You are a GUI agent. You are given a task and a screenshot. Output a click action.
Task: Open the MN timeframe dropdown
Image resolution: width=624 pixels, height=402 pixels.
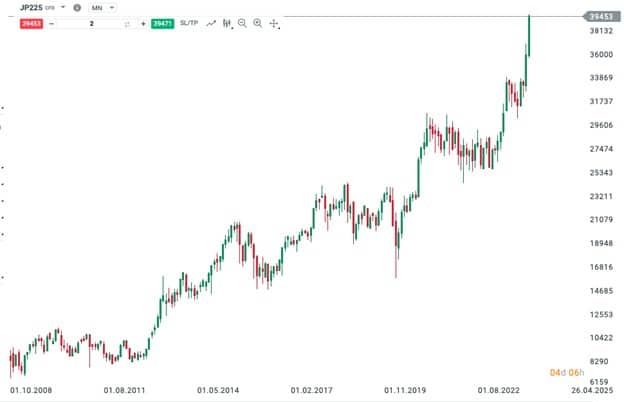102,8
